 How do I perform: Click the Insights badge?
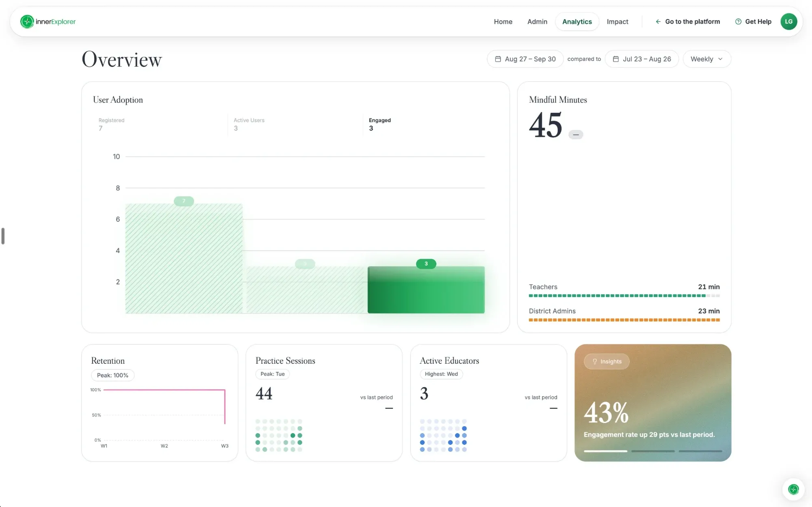pyautogui.click(x=607, y=361)
